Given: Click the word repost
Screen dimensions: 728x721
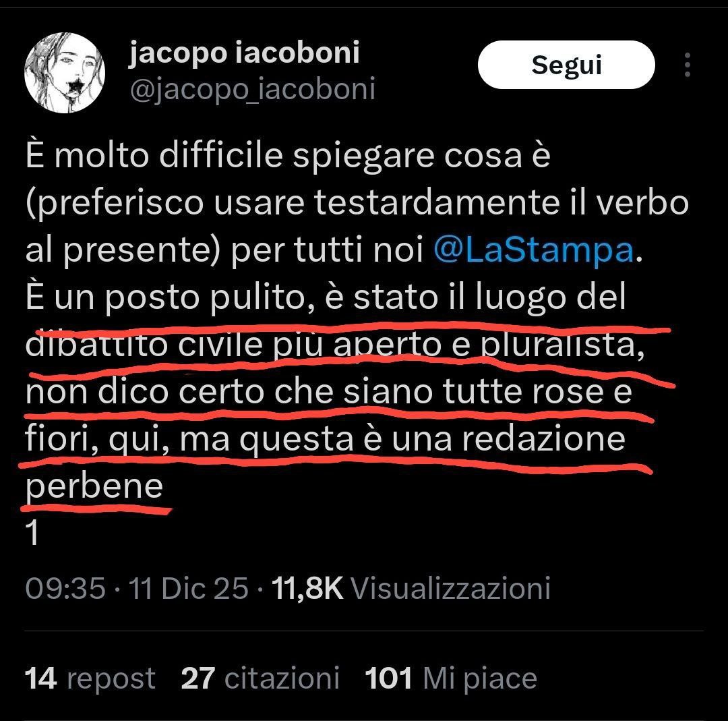Looking at the screenshot, I should tap(111, 680).
